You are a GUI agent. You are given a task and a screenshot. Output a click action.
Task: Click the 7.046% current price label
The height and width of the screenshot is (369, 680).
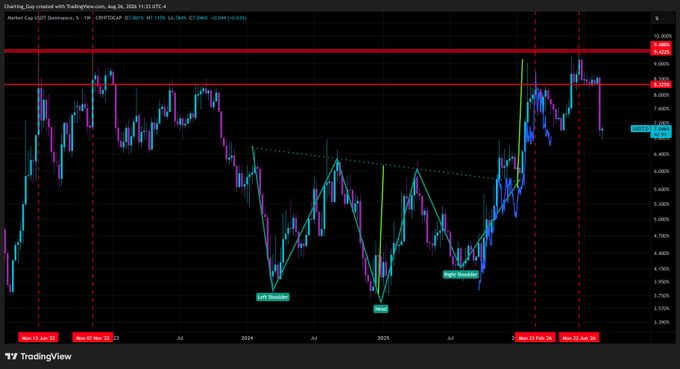tap(661, 129)
